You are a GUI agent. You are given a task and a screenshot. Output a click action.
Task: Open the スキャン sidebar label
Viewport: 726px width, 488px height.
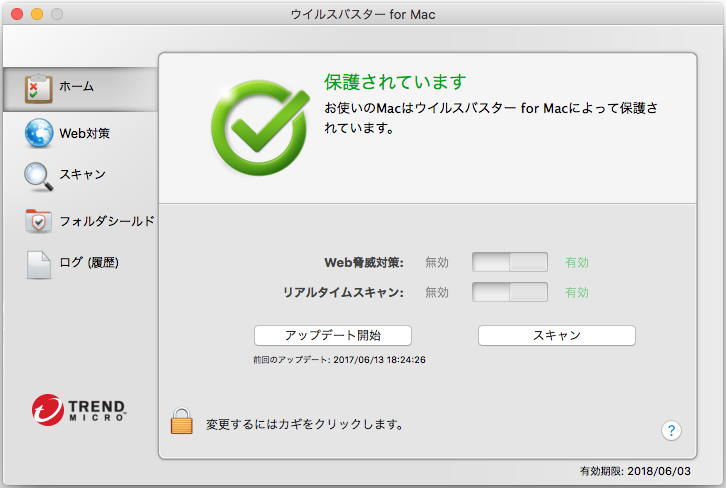(82, 174)
